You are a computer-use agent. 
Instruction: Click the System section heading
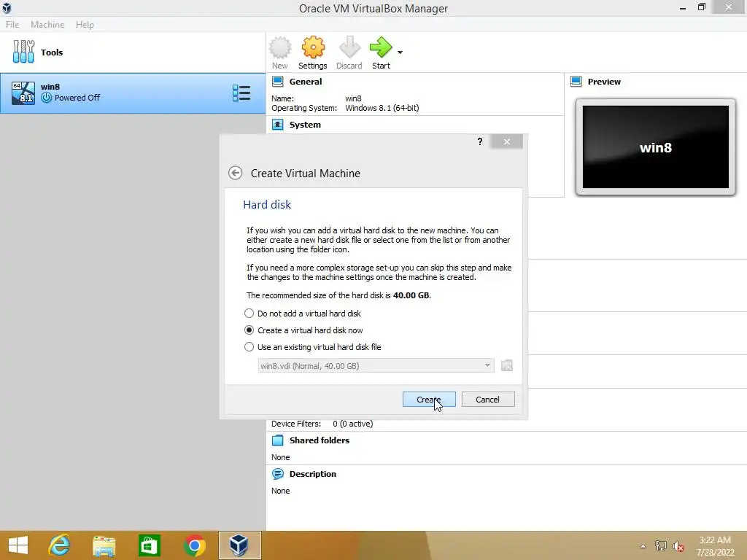pyautogui.click(x=305, y=125)
